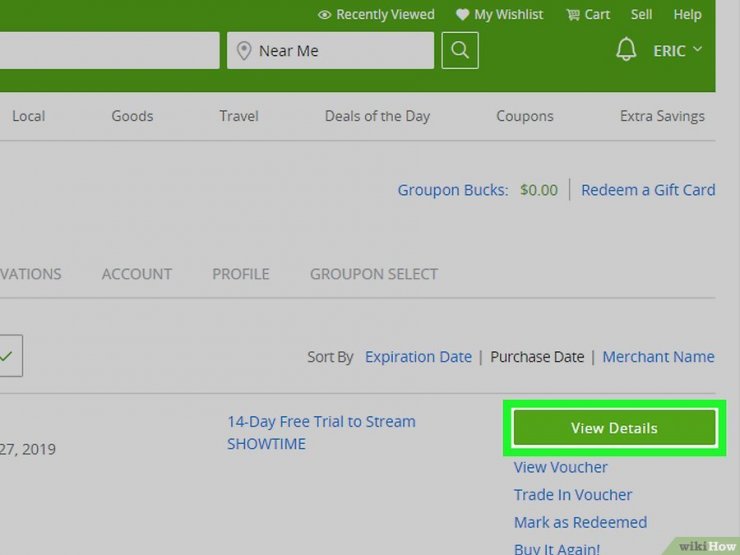Image resolution: width=740 pixels, height=555 pixels.
Task: Click the Recently Viewed text link
Action: 385,15
